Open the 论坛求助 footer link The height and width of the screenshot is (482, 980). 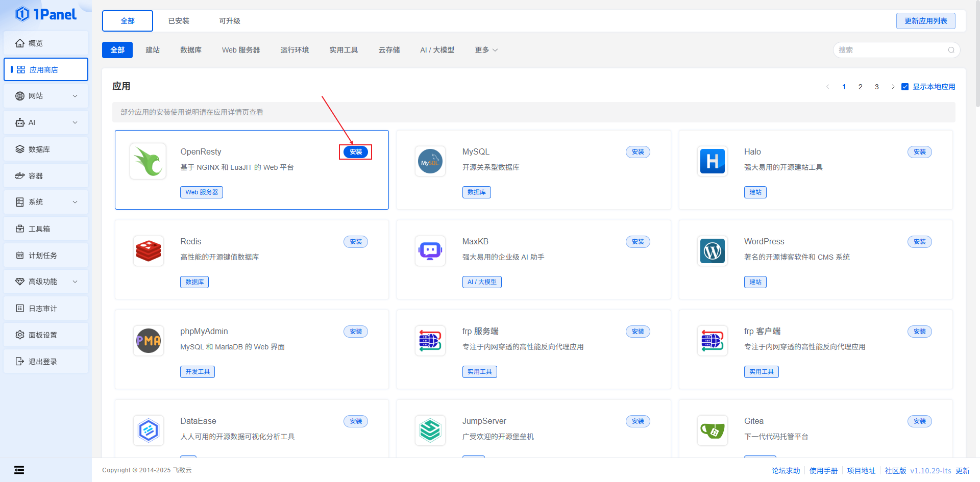(786, 471)
